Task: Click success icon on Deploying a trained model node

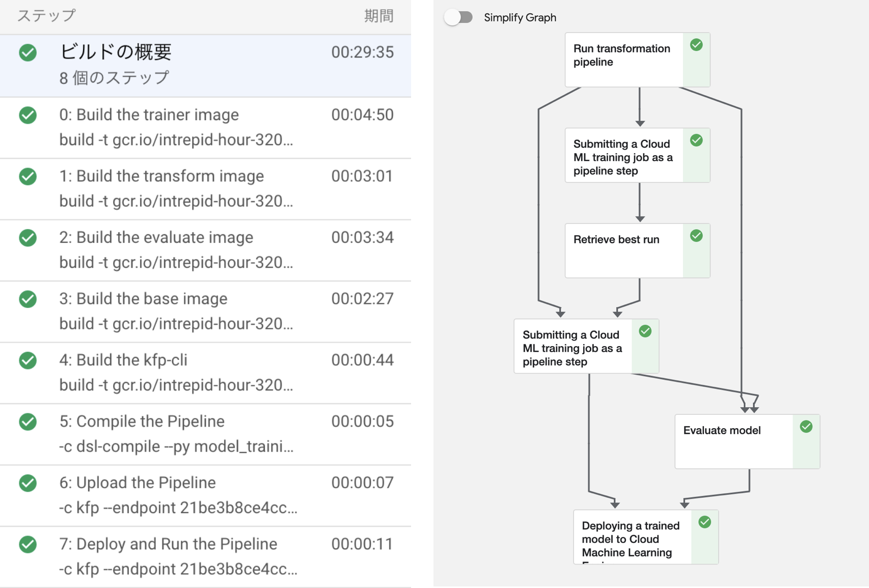Action: [x=704, y=522]
